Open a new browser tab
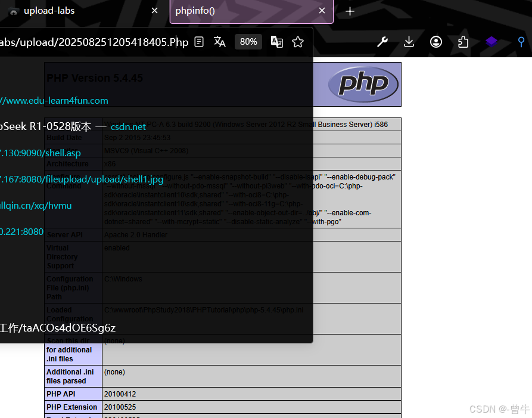The width and height of the screenshot is (532, 418). pyautogui.click(x=350, y=11)
